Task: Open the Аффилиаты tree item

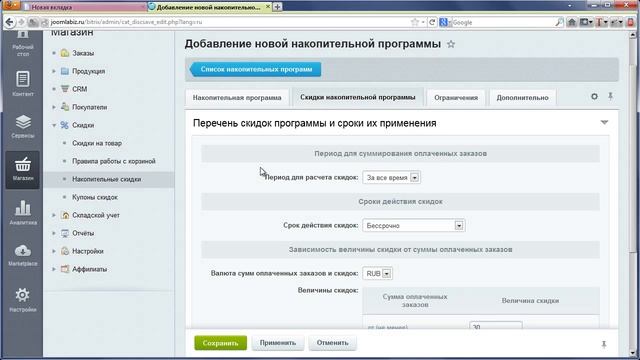Action: (x=89, y=269)
